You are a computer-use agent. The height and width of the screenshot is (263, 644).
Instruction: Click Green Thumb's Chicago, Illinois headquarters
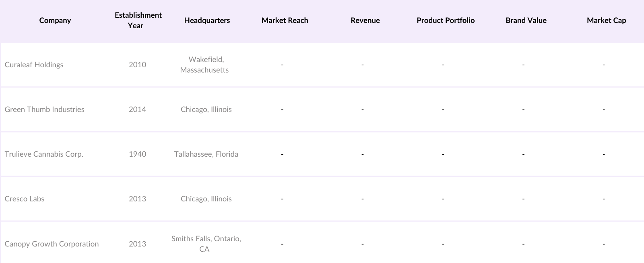click(206, 110)
